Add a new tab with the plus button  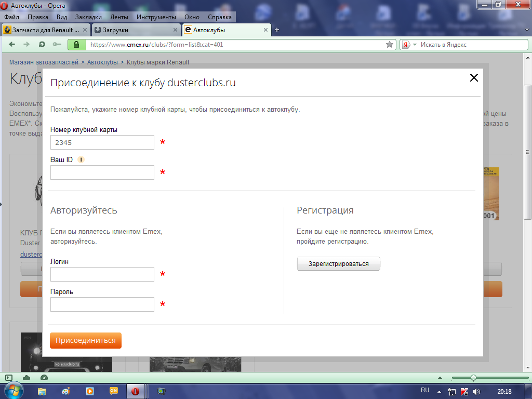click(x=277, y=30)
